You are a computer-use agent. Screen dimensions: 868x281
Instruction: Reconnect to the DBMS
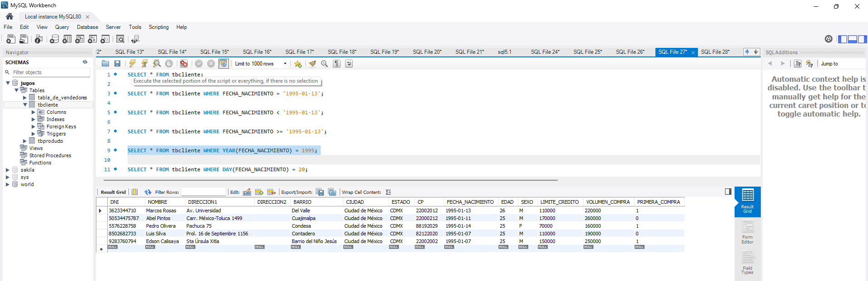coord(135,39)
